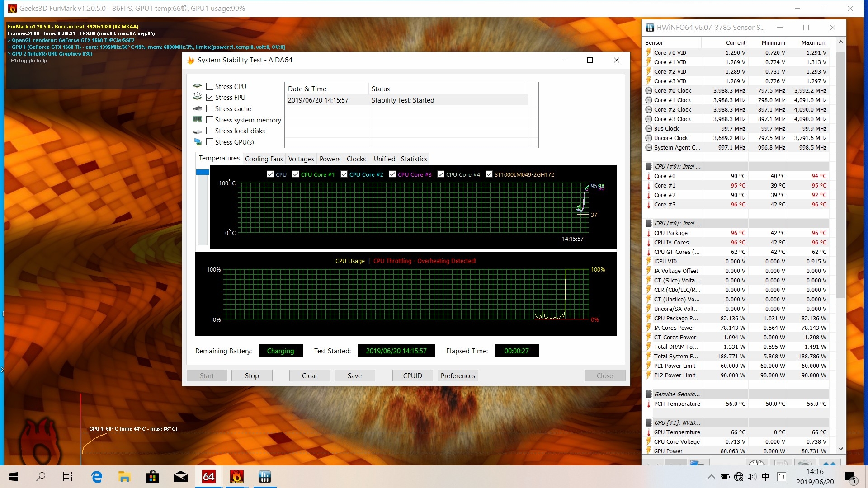Click the Clear button
This screenshot has width=868, height=488.
[310, 375]
